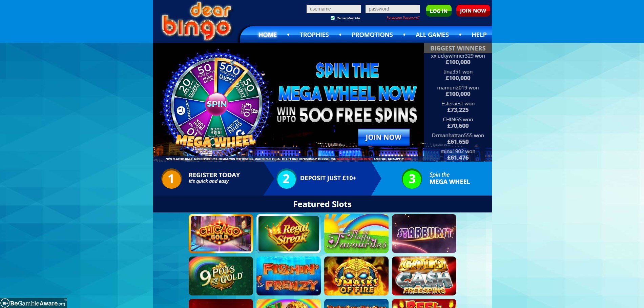
Task: Toggle the Remember Me checkbox
Action: point(333,18)
